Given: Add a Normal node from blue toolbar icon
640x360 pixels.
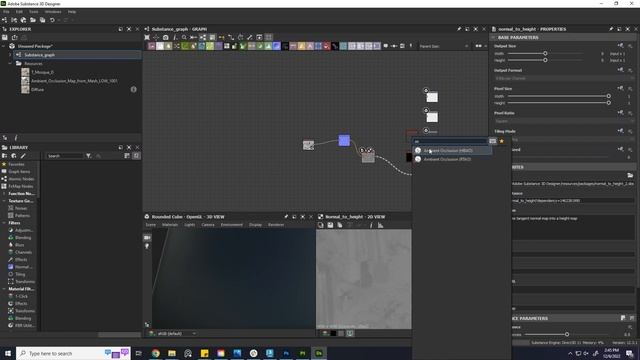Looking at the screenshot, I should click(x=276, y=46).
